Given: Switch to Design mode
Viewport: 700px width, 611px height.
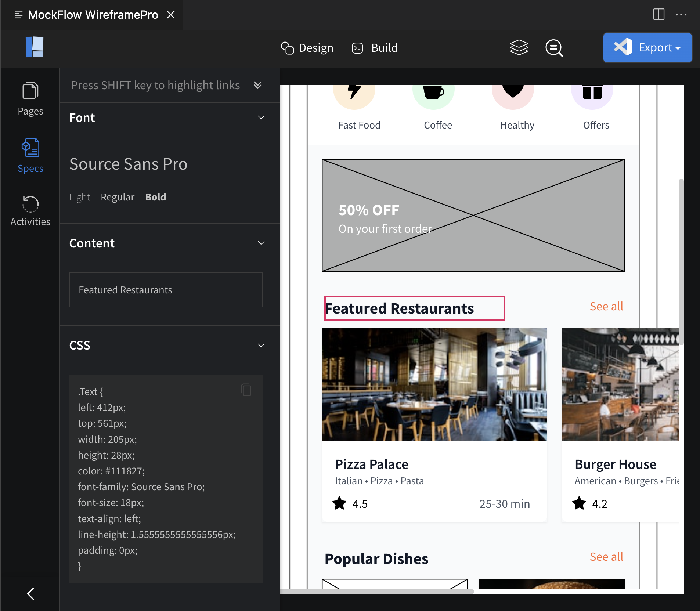Looking at the screenshot, I should pos(307,48).
